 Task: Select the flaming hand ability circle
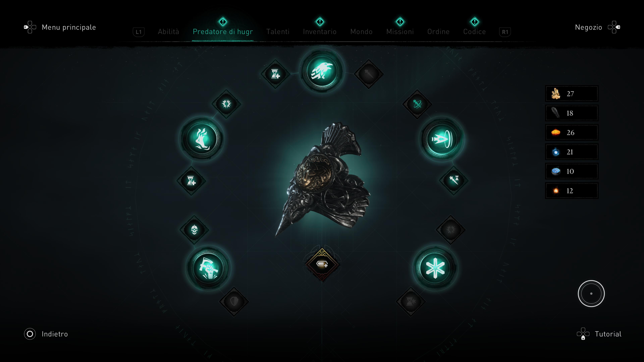(x=201, y=139)
